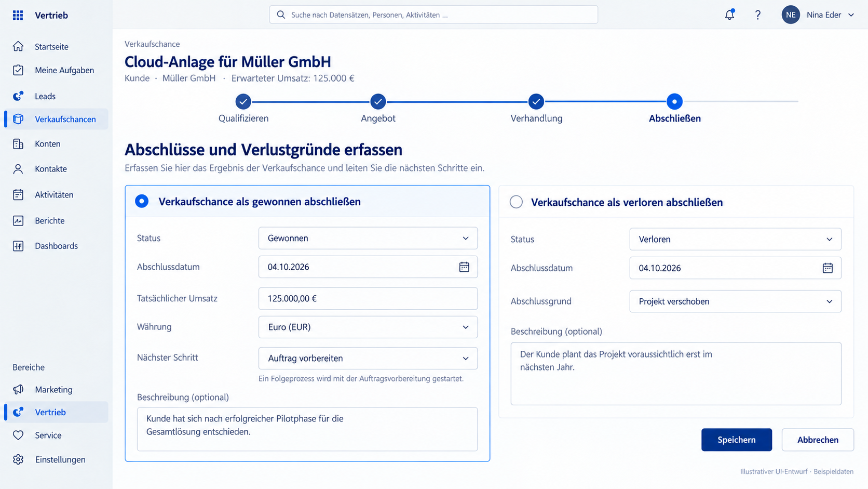868x489 pixels.
Task: Click the Kontakte person icon
Action: 18,168
